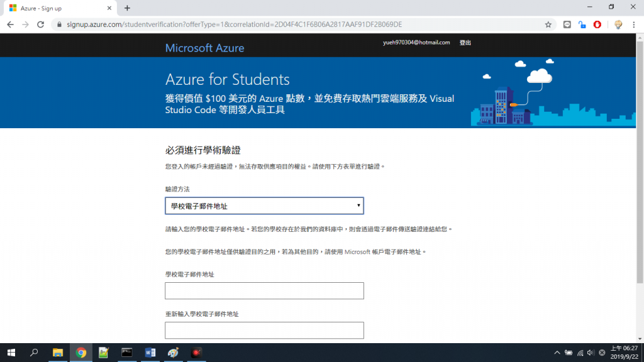Click the 必須進行學術驗證 heading

[x=203, y=150]
